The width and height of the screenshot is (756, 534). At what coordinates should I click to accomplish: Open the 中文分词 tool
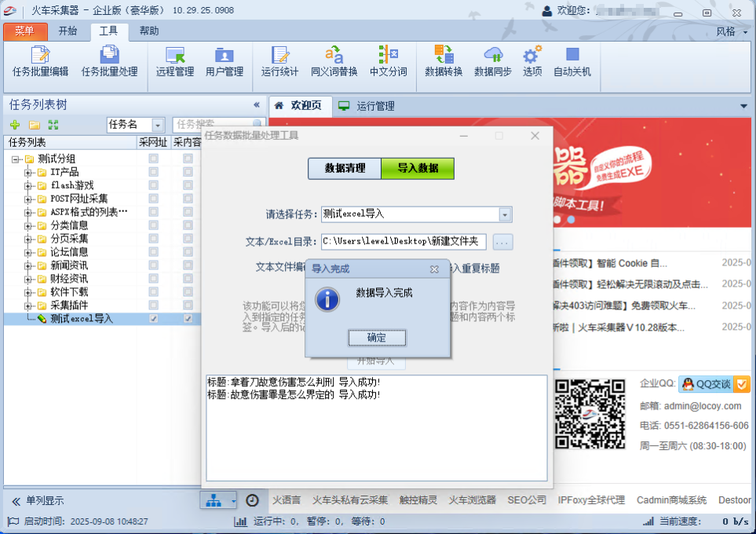tap(388, 63)
